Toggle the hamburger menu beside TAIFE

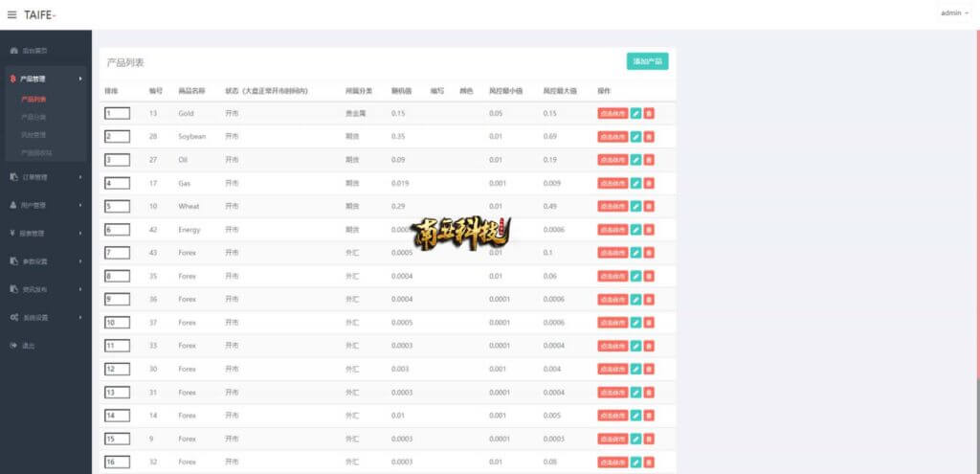[11, 14]
